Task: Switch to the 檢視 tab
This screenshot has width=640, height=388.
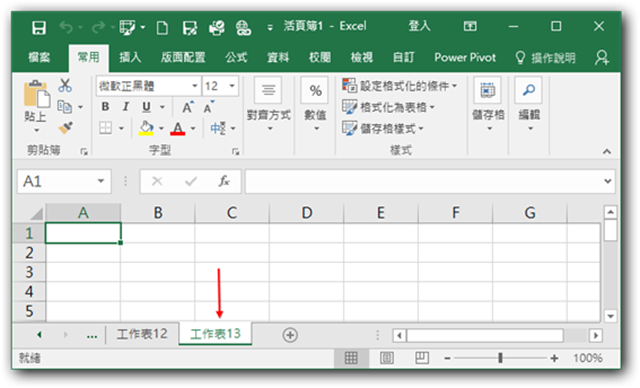Action: tap(362, 58)
